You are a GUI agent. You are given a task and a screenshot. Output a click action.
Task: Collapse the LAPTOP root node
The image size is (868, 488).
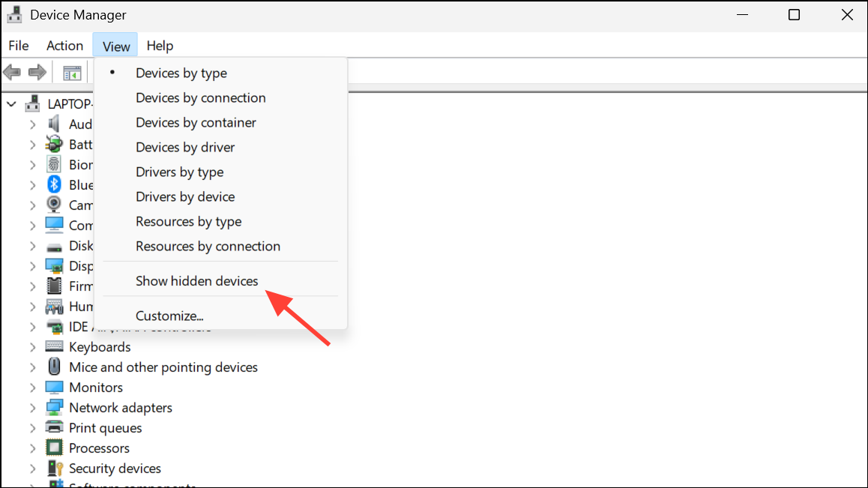click(10, 103)
